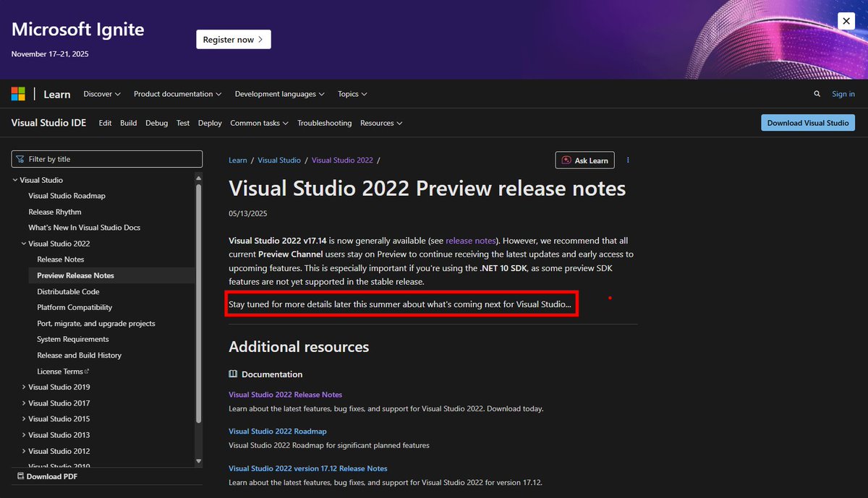The image size is (868, 498).
Task: Collapse the Visual Studio 2022 node
Action: (24, 244)
